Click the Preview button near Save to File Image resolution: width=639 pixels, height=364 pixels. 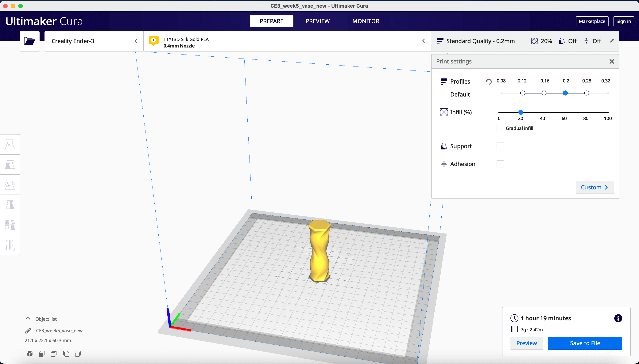click(526, 343)
